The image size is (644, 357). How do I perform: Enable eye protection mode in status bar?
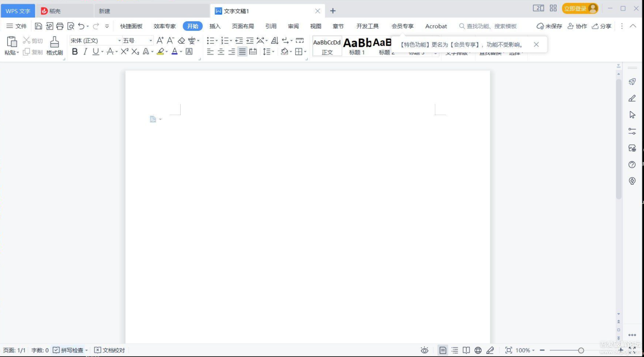coord(424,350)
